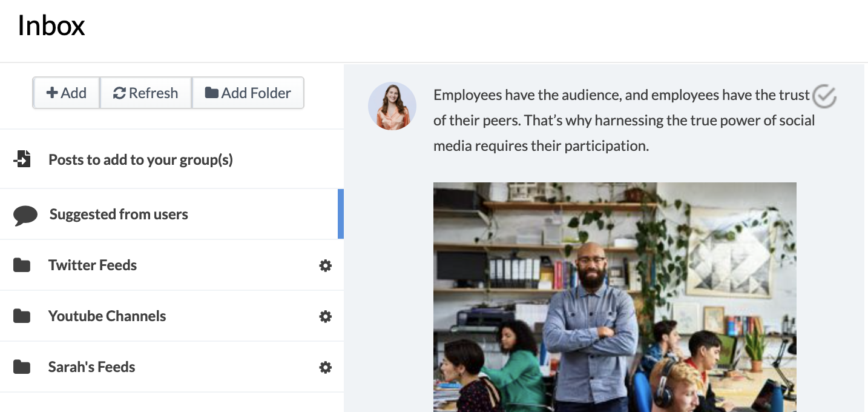Click the post text about employees' audience
This screenshot has width=868, height=412.
coord(624,121)
